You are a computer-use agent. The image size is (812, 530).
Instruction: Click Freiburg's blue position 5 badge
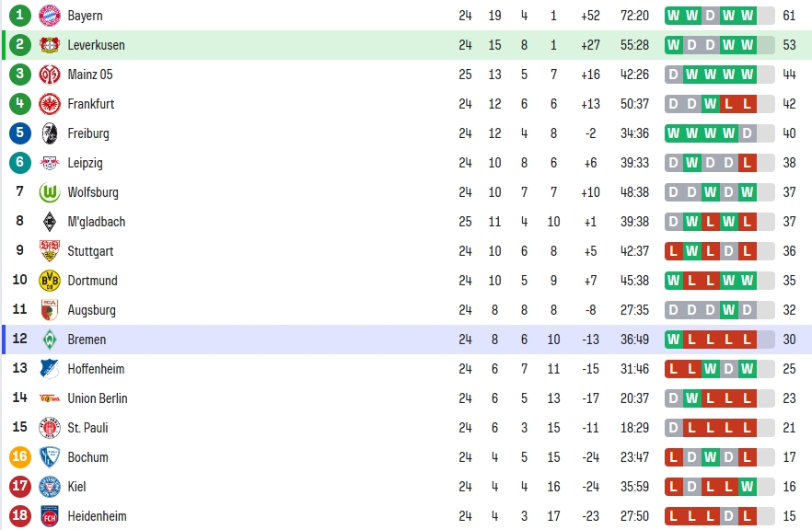click(19, 133)
